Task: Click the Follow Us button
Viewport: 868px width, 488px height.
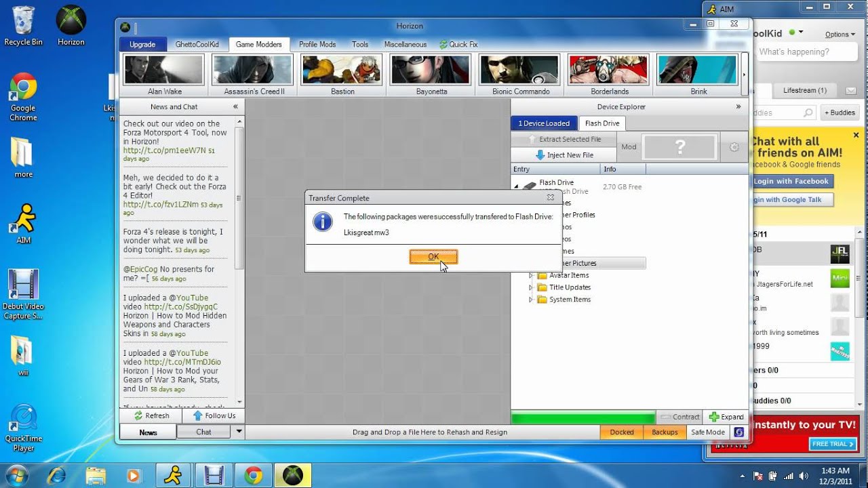Action: pyautogui.click(x=214, y=415)
